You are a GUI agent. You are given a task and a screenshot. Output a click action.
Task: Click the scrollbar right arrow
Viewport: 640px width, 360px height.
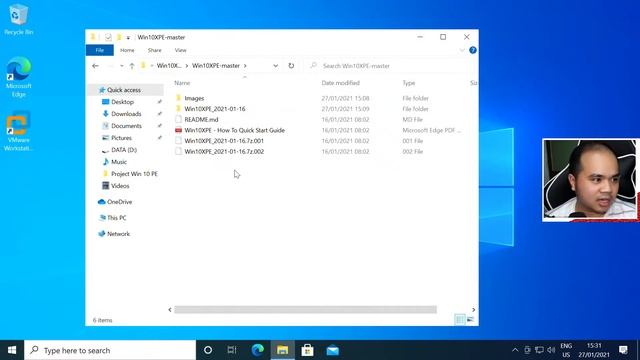click(x=473, y=310)
